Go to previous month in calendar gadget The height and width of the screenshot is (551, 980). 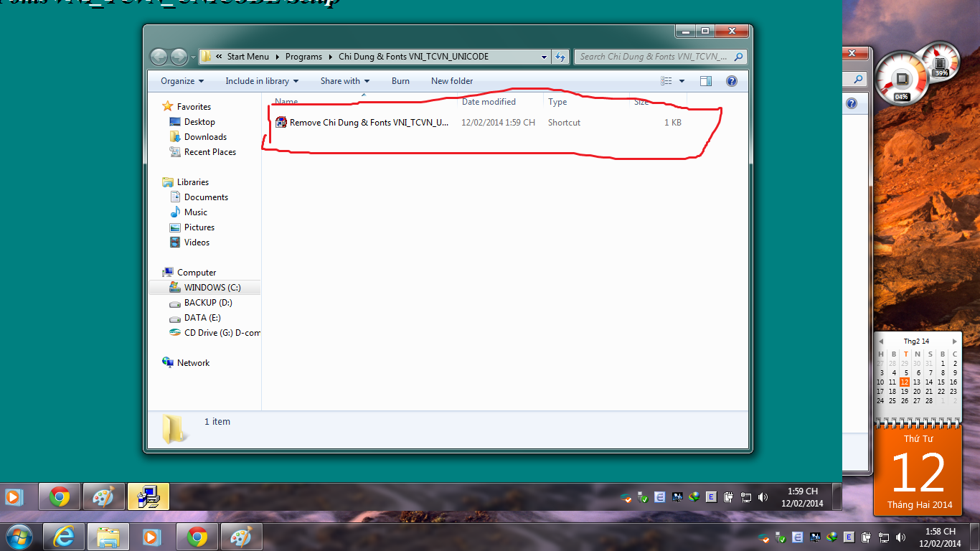[881, 342]
